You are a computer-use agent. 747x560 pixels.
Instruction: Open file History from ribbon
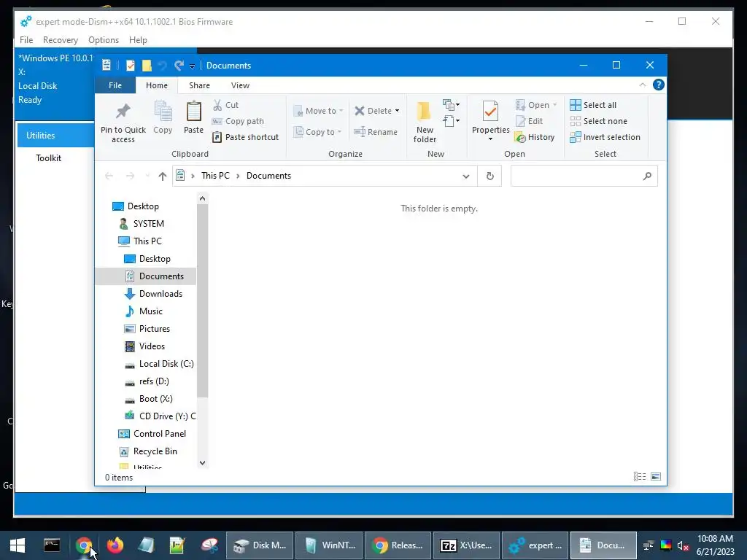click(535, 137)
